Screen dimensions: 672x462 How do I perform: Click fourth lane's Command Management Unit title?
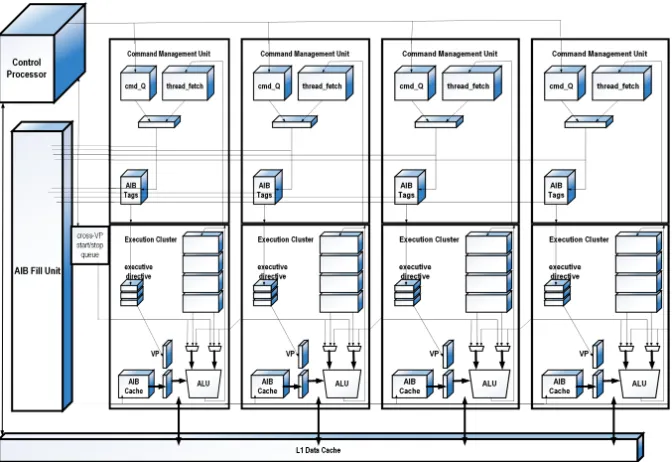pos(599,54)
